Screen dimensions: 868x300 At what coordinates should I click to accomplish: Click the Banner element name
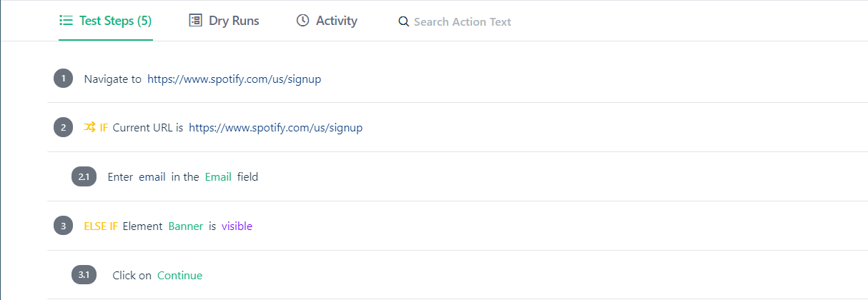pos(186,226)
